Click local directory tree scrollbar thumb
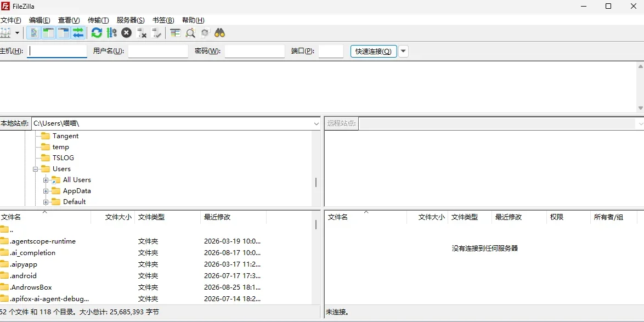Viewport: 644px width, 322px height. tap(316, 182)
